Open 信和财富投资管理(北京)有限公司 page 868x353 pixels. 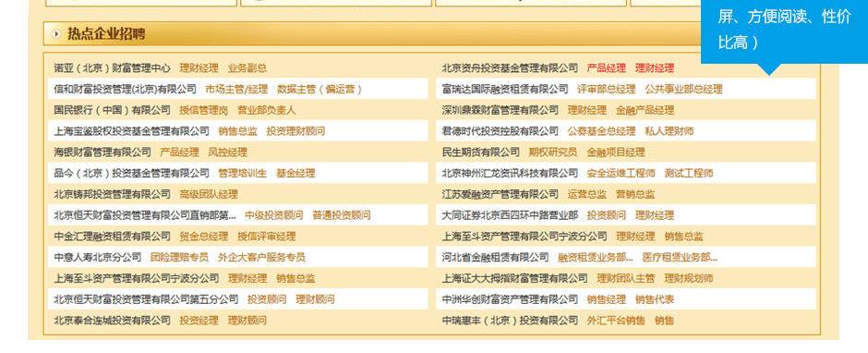click(125, 90)
